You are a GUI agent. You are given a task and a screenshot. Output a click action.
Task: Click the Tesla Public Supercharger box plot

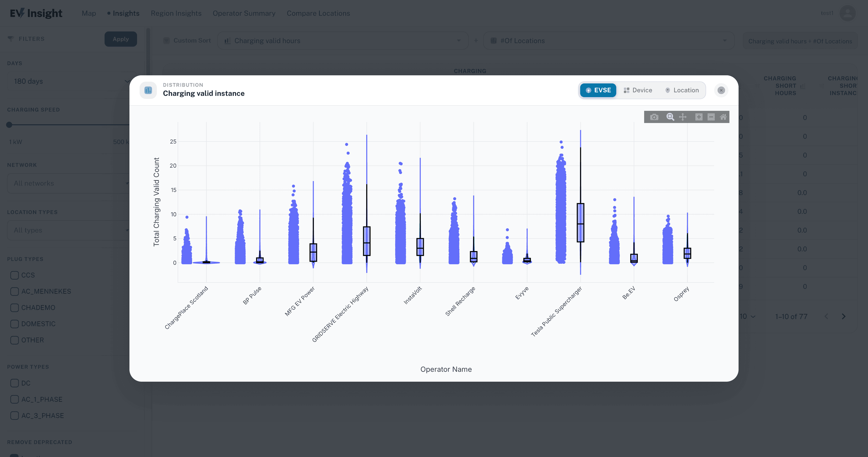tap(580, 223)
